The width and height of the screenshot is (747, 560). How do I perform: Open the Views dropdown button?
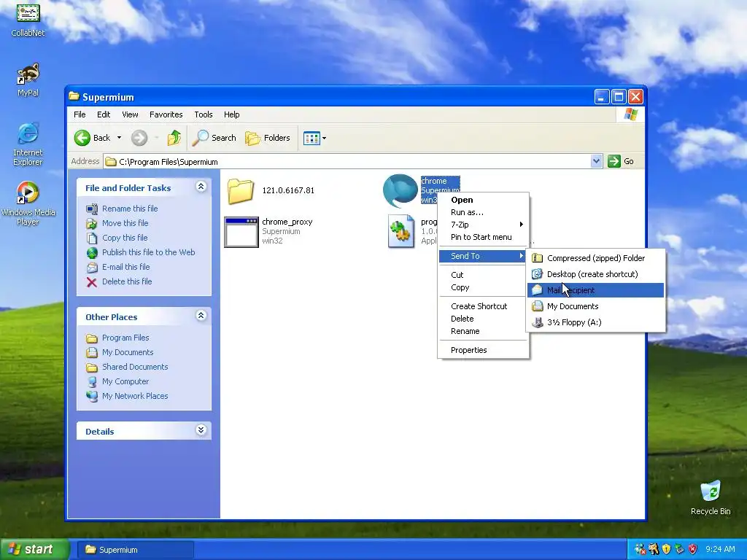(x=315, y=138)
